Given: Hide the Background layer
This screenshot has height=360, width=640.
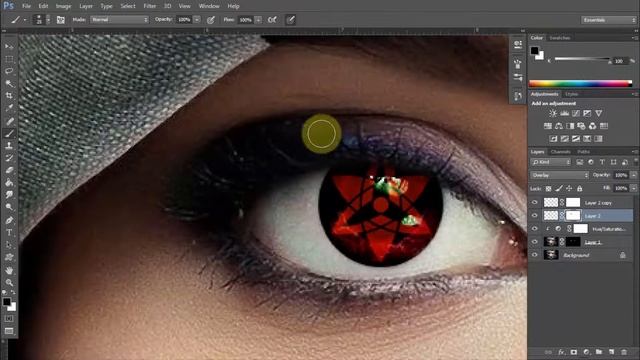Looking at the screenshot, I should coord(535,255).
